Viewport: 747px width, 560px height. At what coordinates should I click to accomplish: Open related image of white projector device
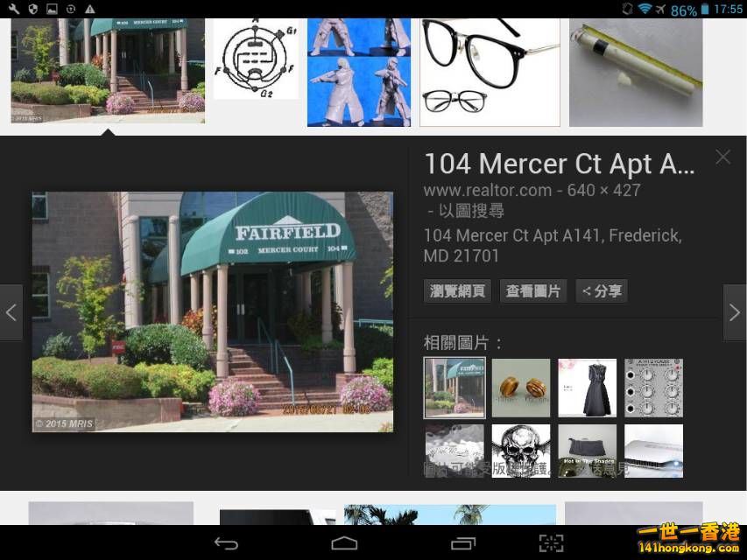(x=653, y=451)
